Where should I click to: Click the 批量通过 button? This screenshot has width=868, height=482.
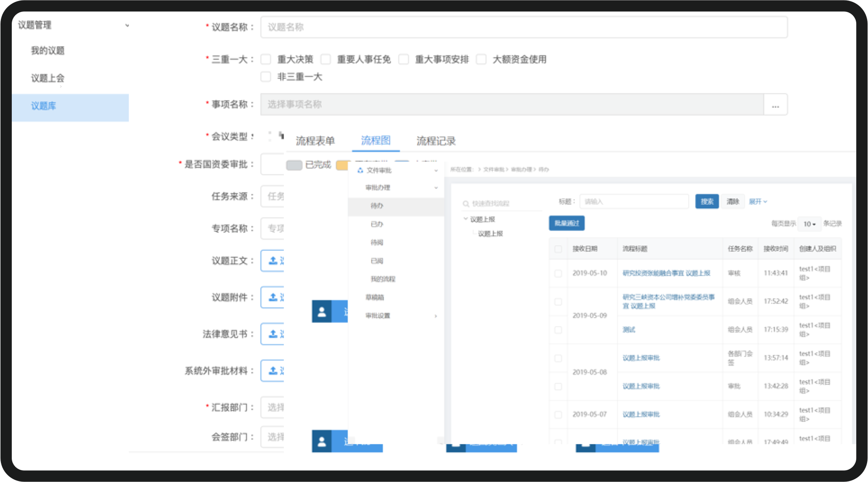[567, 223]
